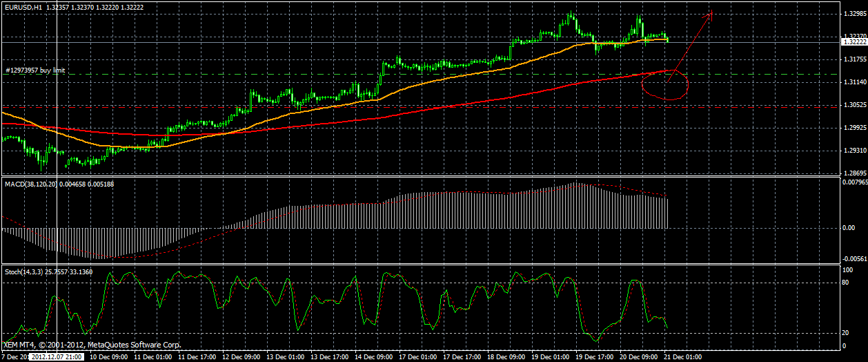Click the Stochastic scale value 100
The width and height of the screenshot is (868, 362).
847,269
